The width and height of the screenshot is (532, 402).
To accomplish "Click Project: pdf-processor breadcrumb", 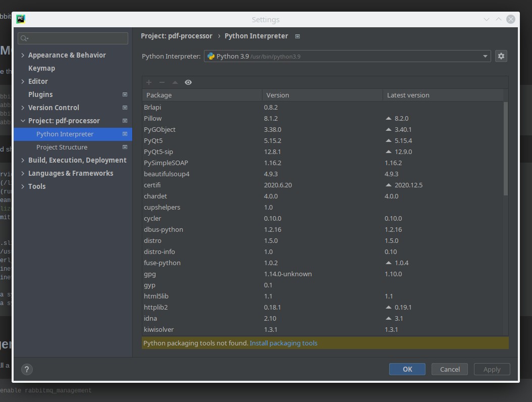I will (177, 36).
